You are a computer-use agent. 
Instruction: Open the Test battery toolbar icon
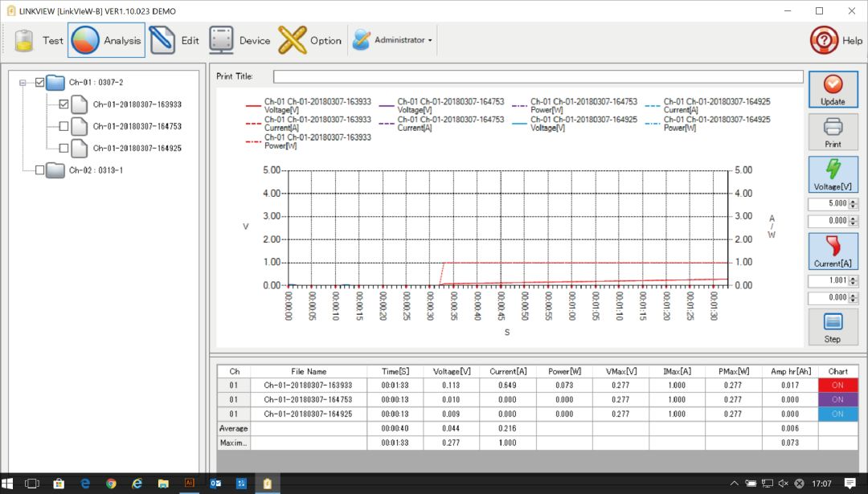click(x=24, y=40)
